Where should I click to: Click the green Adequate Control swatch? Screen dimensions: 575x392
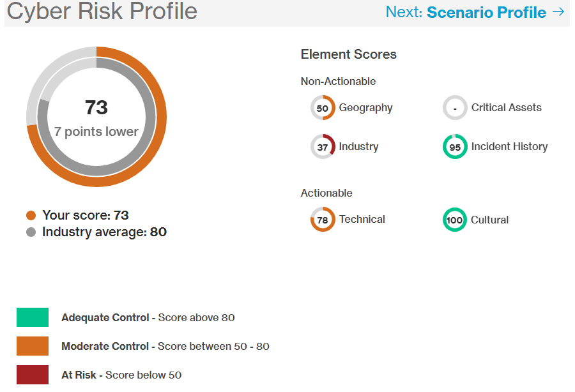click(32, 317)
